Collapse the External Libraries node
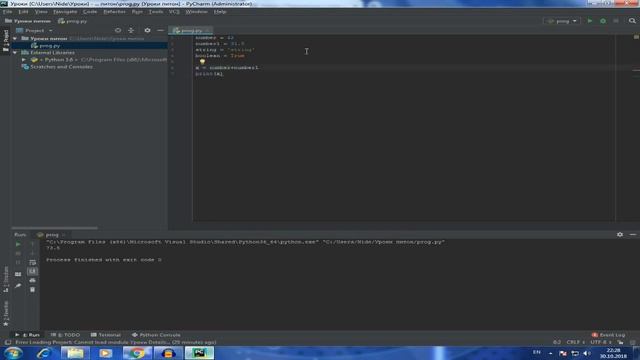Screen dimensions: 640x360 pyautogui.click(x=15, y=53)
